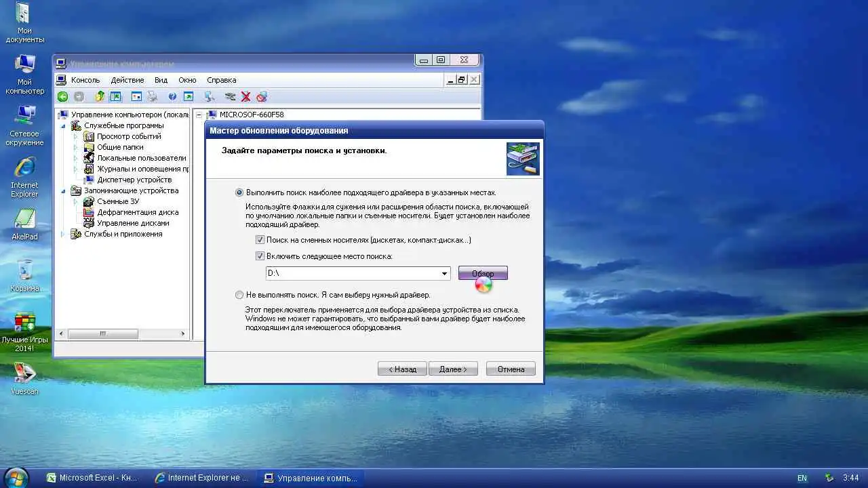Click the update driver toolbar icon
Viewport: 868px width, 488px height.
pos(230,97)
